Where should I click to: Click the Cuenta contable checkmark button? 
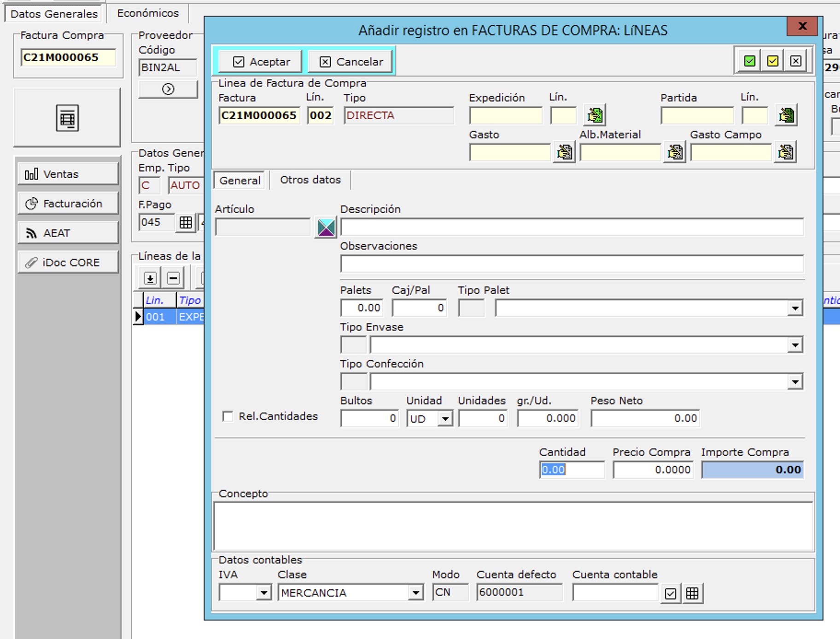(x=671, y=593)
